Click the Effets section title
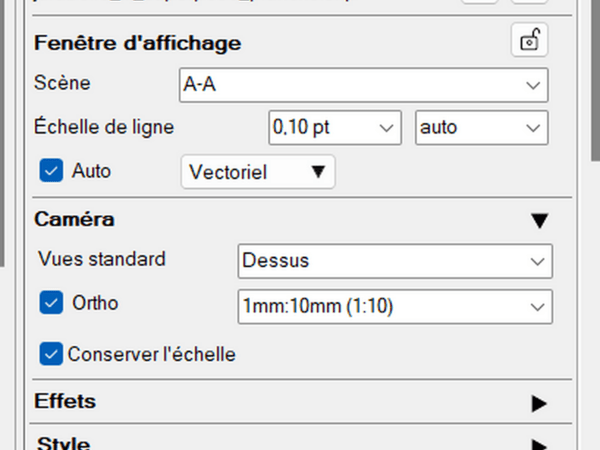This screenshot has height=450, width=600. point(65,402)
